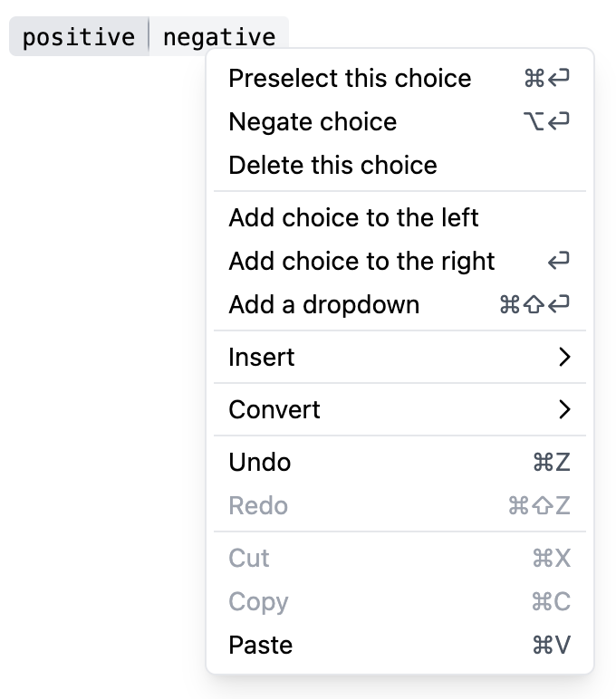Select Add choice to the left
This screenshot has width=616, height=699.
coord(353,218)
